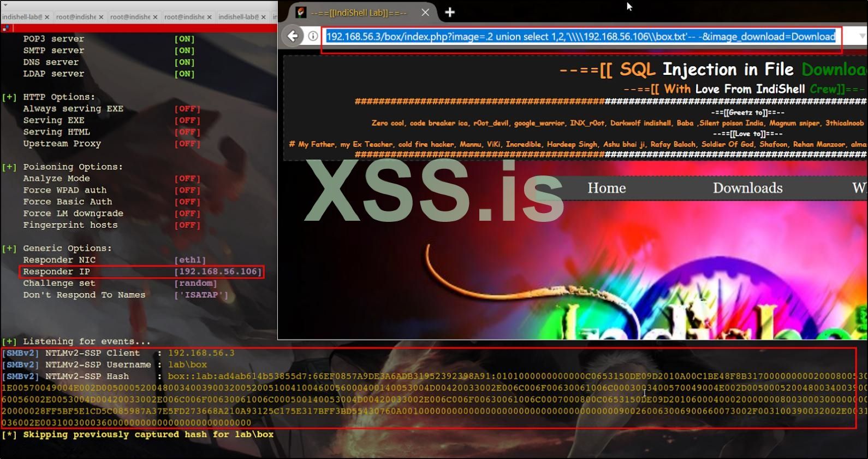The height and width of the screenshot is (459, 868).
Task: Click the NTLMv2-SSP Client value '192.168.56.3'
Action: pyautogui.click(x=201, y=354)
